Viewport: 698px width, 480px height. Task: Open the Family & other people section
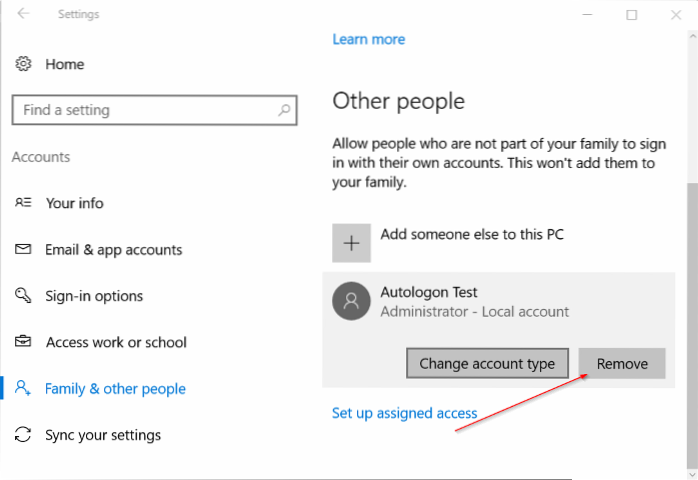[115, 389]
